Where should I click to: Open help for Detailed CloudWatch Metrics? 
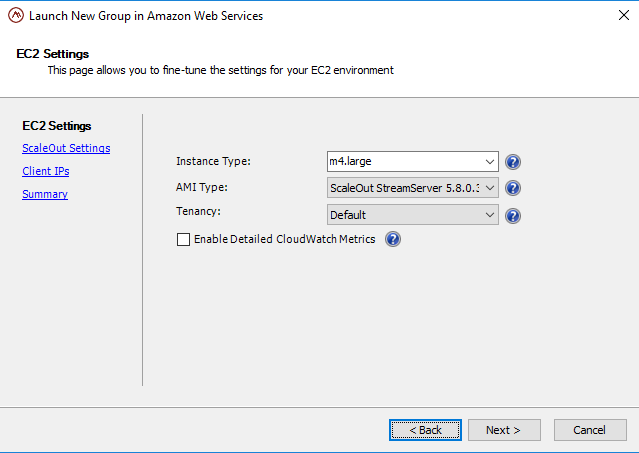393,239
